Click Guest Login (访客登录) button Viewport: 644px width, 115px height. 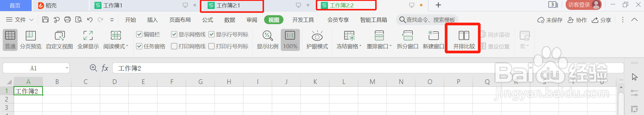(583, 5)
